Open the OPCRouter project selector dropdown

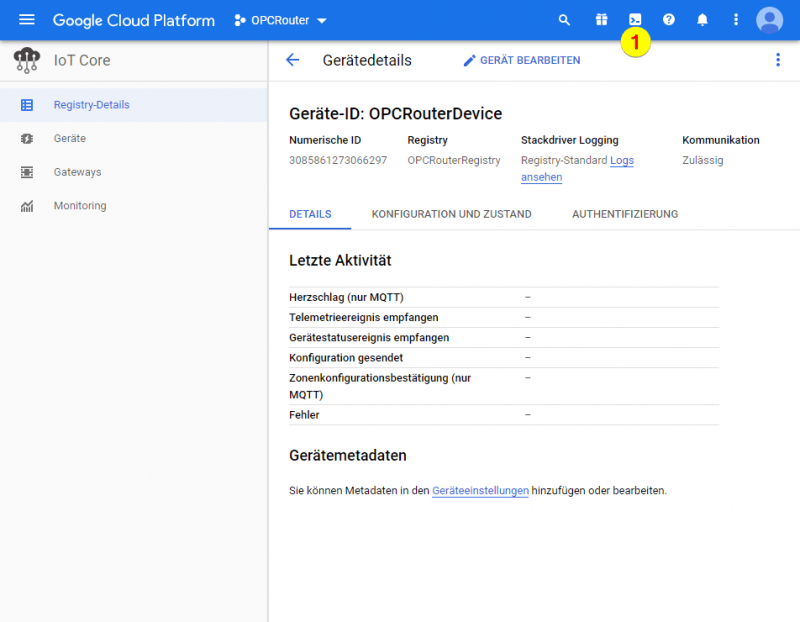[x=278, y=20]
